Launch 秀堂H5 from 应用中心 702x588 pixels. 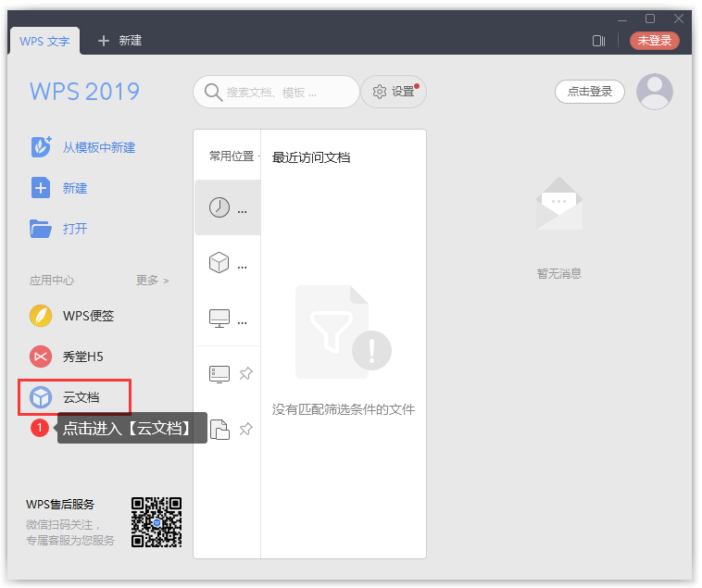pos(82,357)
